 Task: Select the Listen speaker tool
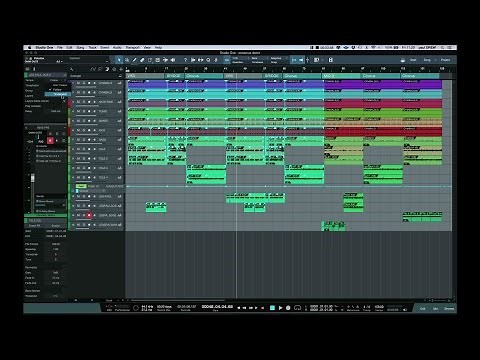(x=173, y=60)
